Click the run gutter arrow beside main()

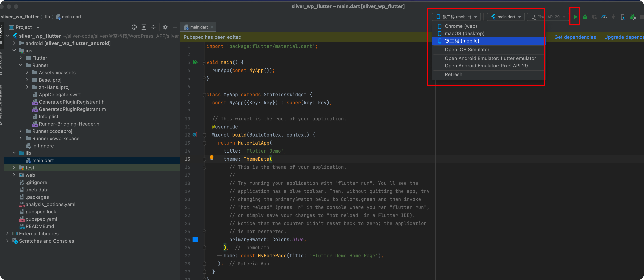click(x=195, y=62)
